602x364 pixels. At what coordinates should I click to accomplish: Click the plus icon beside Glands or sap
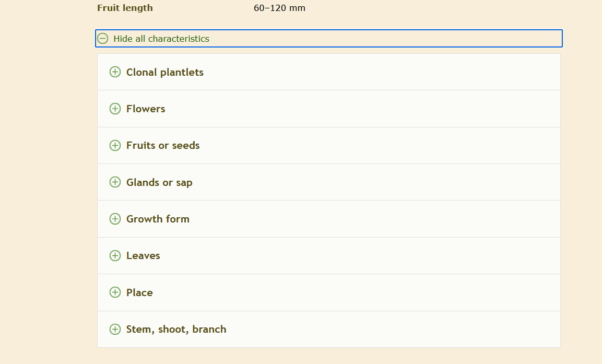click(115, 182)
